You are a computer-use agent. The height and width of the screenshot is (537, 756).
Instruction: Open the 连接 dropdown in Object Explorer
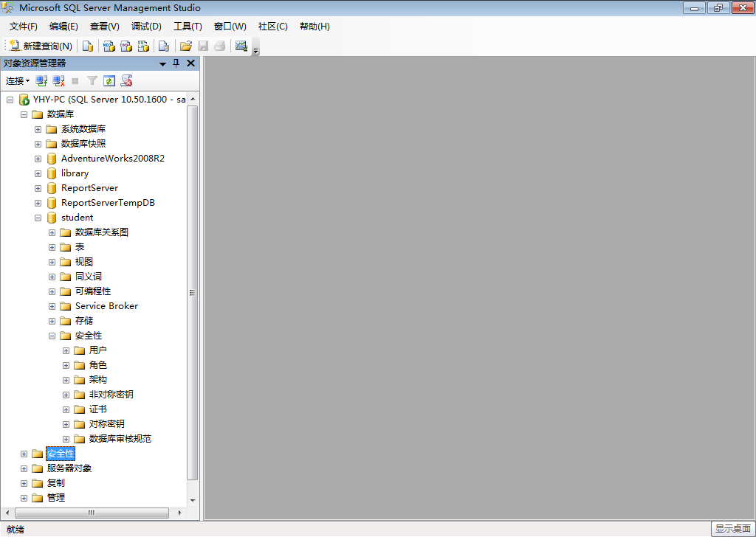tap(18, 81)
